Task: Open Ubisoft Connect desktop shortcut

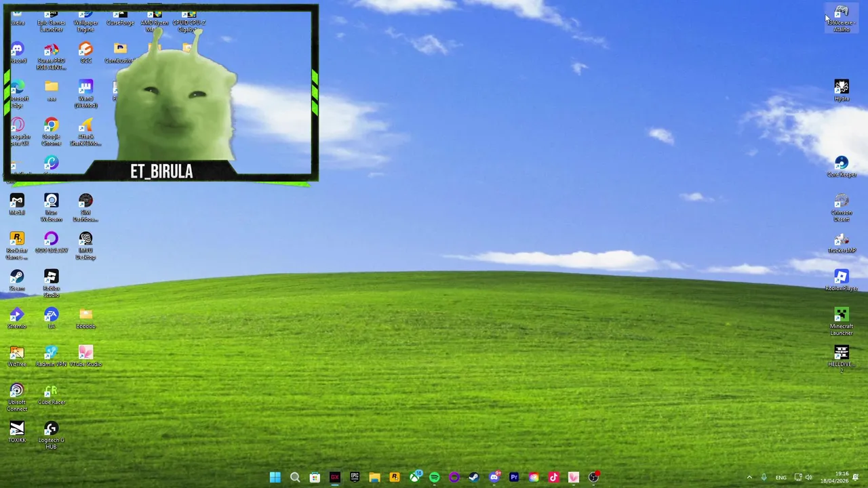Action: click(17, 398)
